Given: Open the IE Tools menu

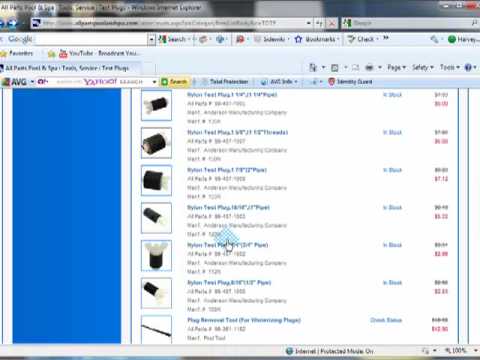Looking at the screenshot, I should [x=450, y=68].
